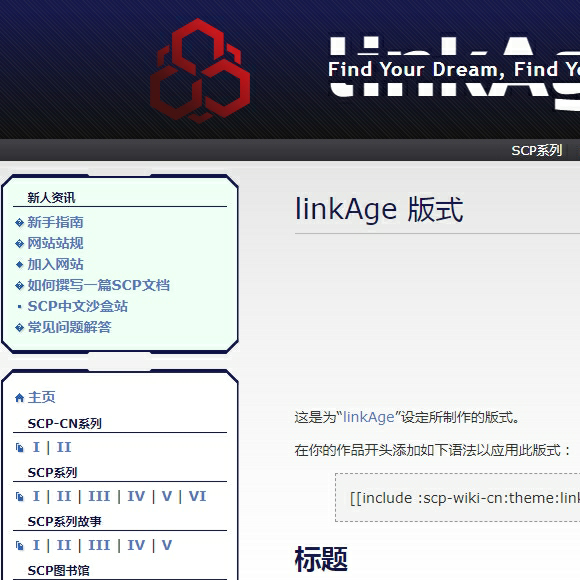The width and height of the screenshot is (580, 580).
Task: Open SCP系列 series II
Action: (64, 496)
